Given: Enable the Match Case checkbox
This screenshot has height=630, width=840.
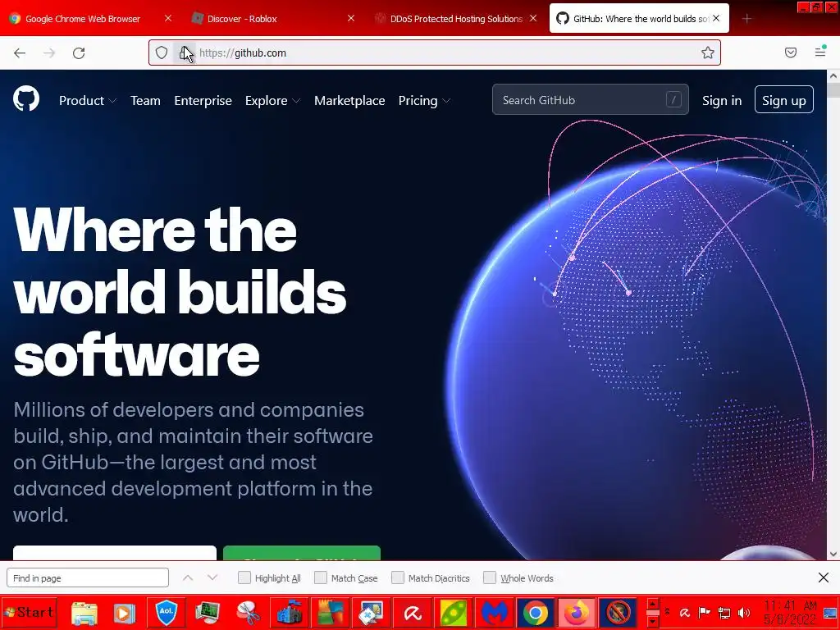Looking at the screenshot, I should (x=321, y=577).
